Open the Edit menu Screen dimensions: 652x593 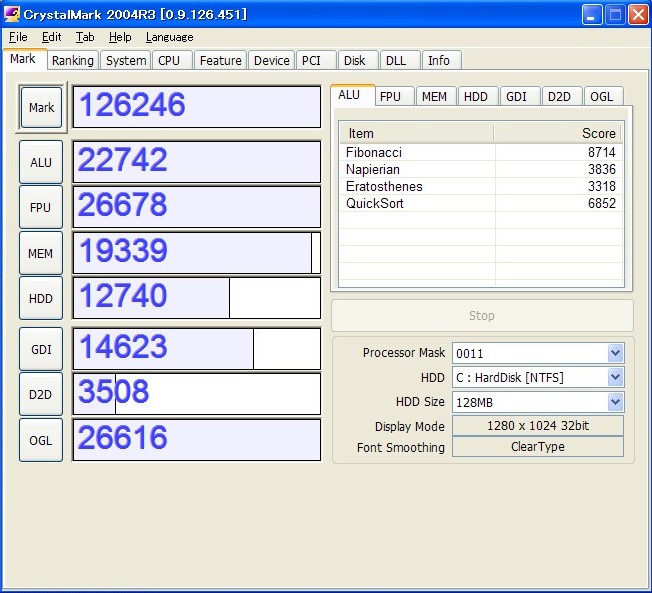click(x=52, y=37)
